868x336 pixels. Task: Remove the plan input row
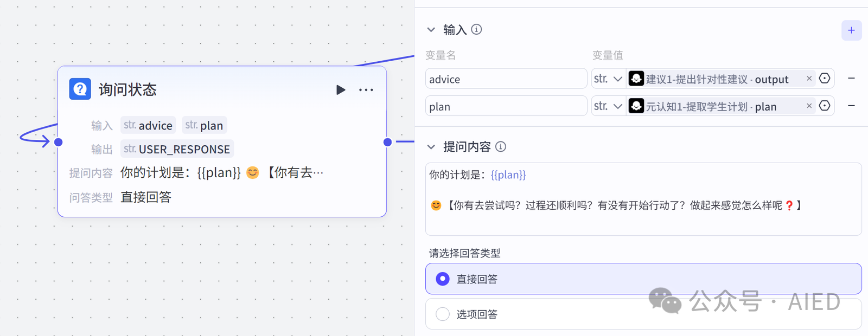(851, 106)
